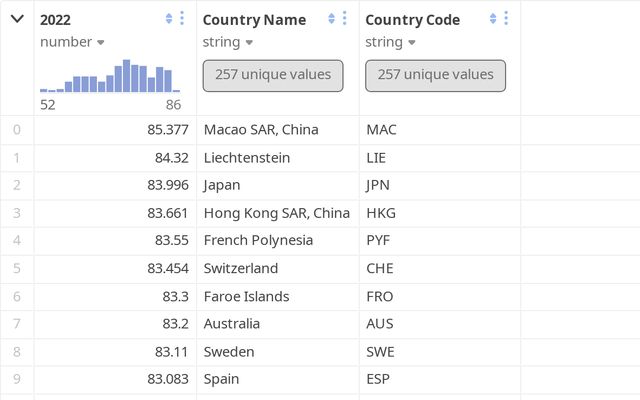Select the ESP country code cell
The height and width of the screenshot is (400, 640).
[x=440, y=380]
